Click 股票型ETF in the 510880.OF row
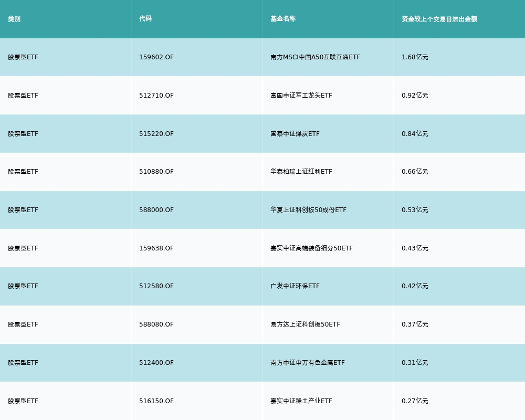The height and width of the screenshot is (420, 525). click(23, 172)
